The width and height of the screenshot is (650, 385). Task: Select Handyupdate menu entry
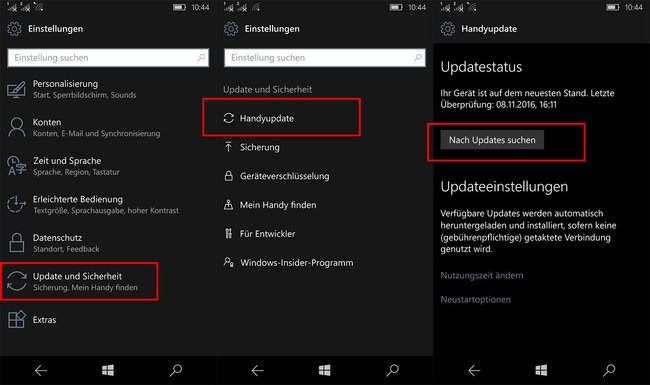pos(281,118)
